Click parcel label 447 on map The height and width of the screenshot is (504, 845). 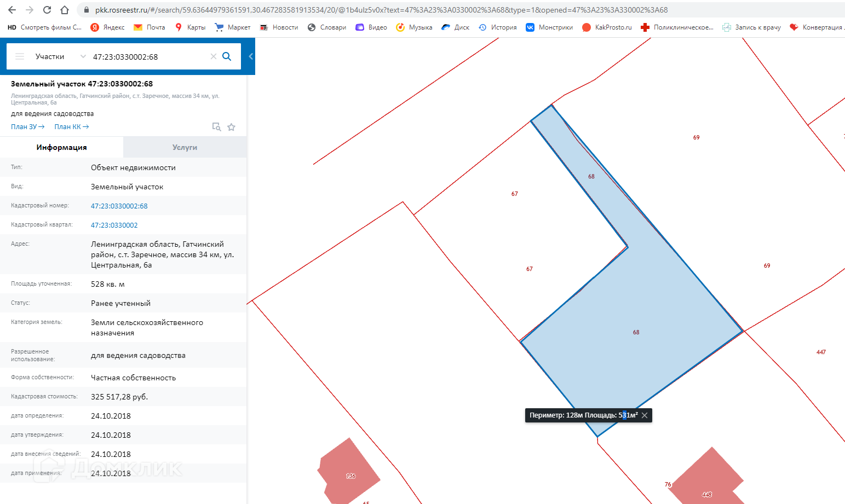coord(821,352)
